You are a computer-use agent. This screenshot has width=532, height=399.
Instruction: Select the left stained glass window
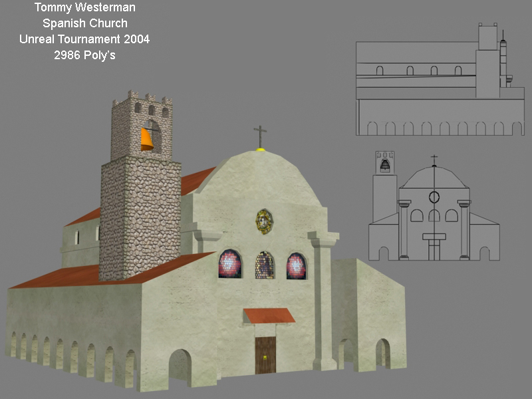pyautogui.click(x=230, y=264)
